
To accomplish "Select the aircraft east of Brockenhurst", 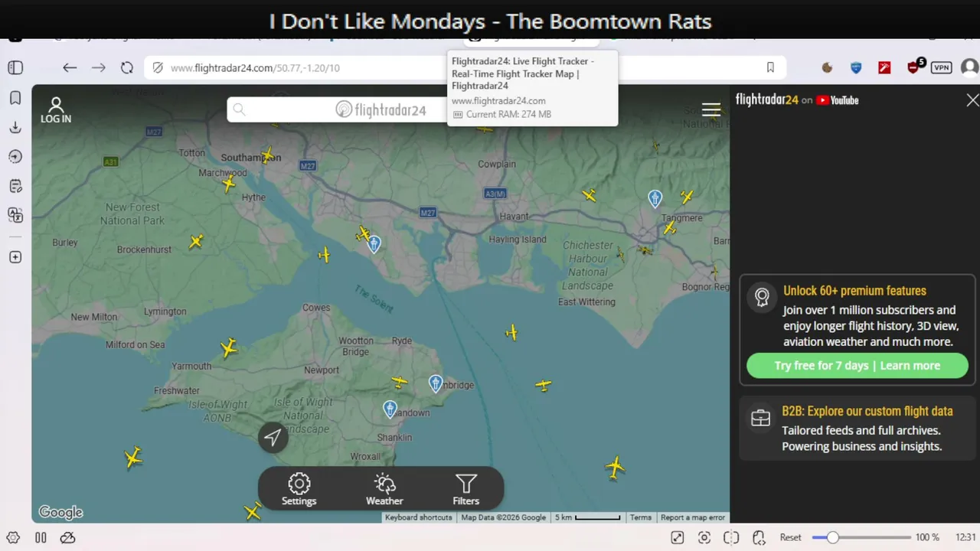I will [x=197, y=242].
